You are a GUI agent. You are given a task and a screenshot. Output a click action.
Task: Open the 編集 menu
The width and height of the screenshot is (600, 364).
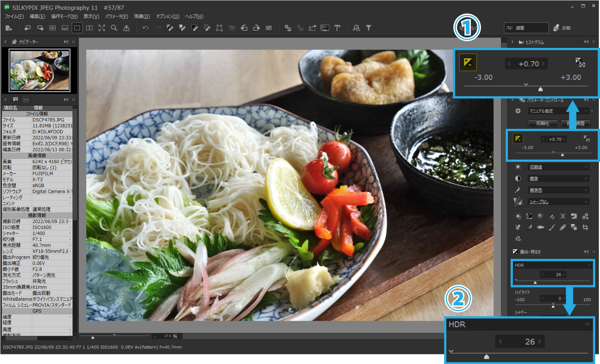point(37,16)
